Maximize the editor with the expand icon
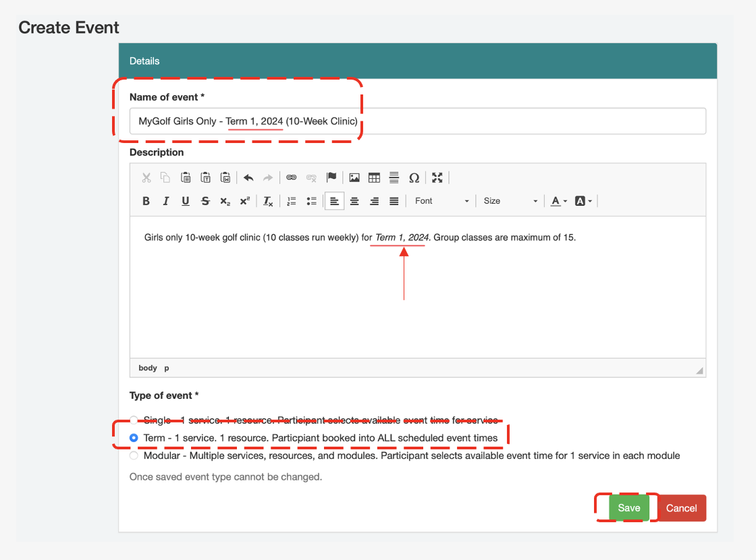Image resolution: width=756 pixels, height=560 pixels. [437, 178]
